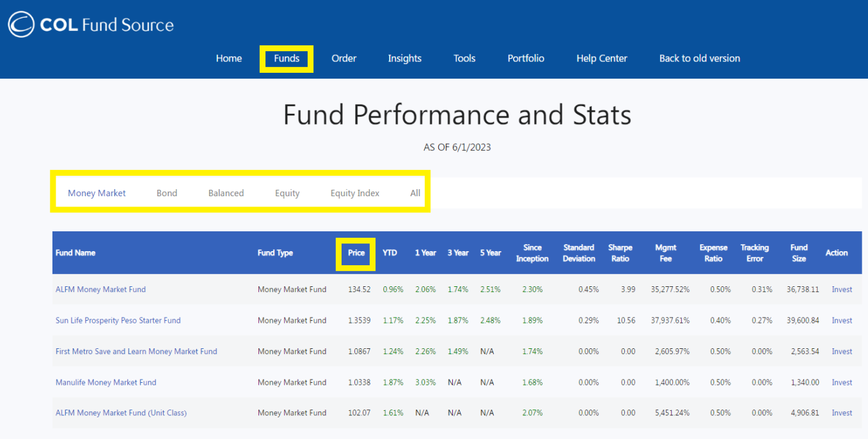Sort by Expense Ratio column header
868x439 pixels.
(713, 253)
